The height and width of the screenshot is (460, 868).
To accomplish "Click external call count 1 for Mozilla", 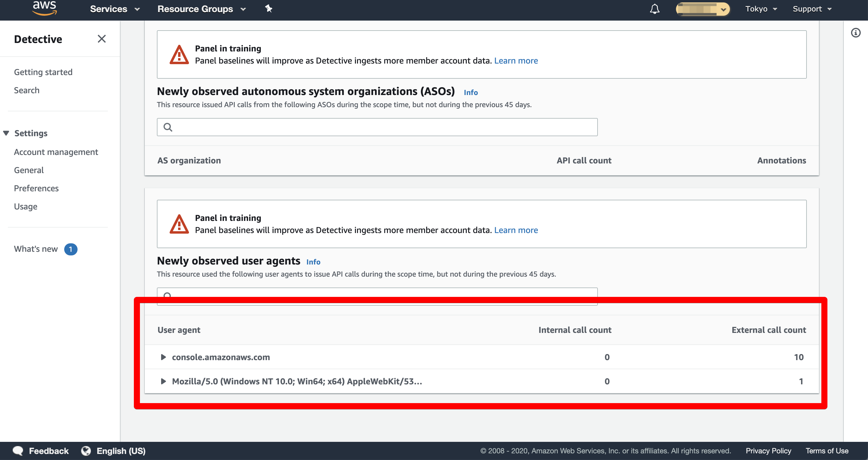I will [801, 381].
